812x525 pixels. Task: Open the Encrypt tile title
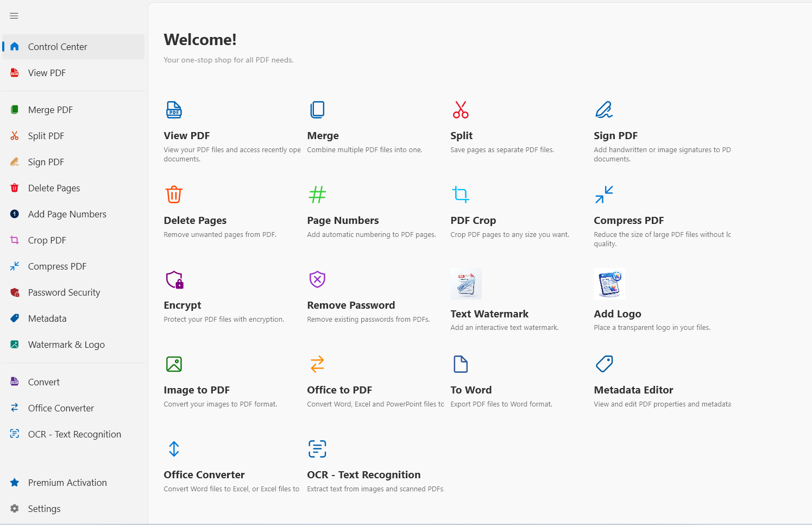(x=182, y=305)
